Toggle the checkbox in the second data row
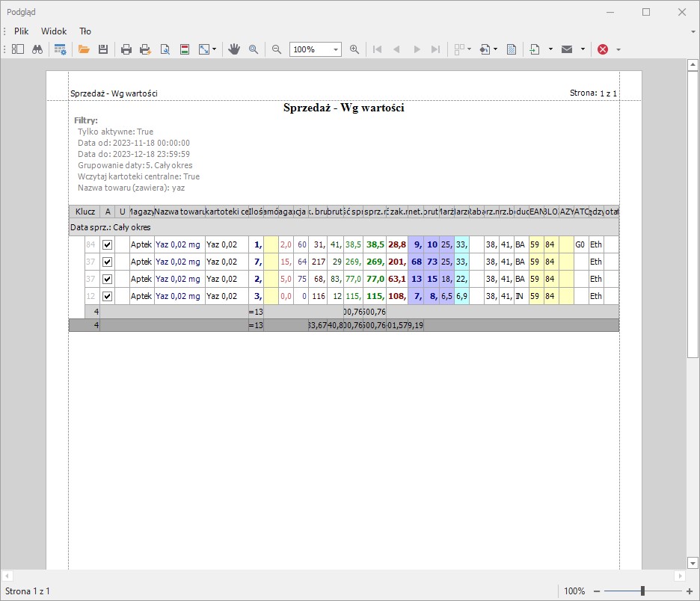The height and width of the screenshot is (601, 700). (x=107, y=262)
